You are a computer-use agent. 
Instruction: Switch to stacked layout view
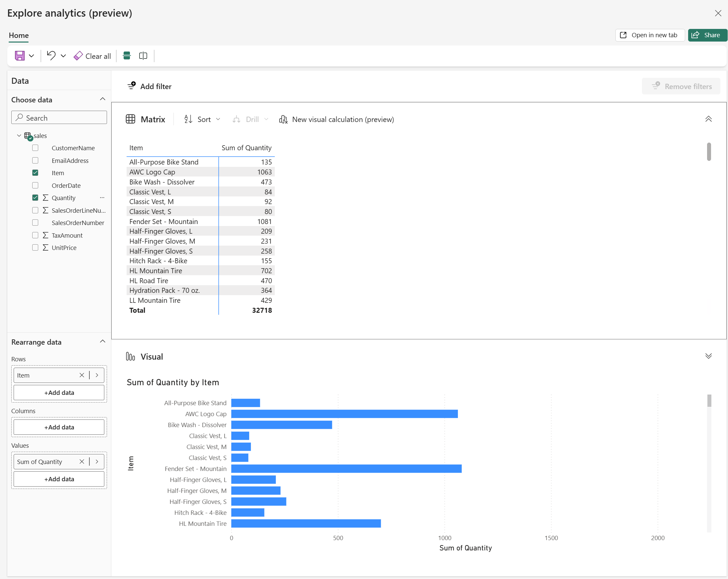127,56
